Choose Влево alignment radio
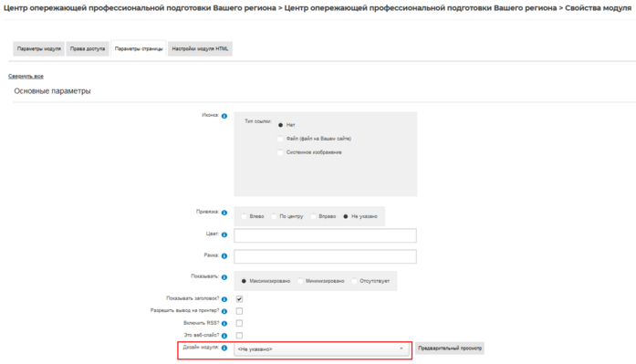Screen dimensions: 636x364 (x=244, y=216)
